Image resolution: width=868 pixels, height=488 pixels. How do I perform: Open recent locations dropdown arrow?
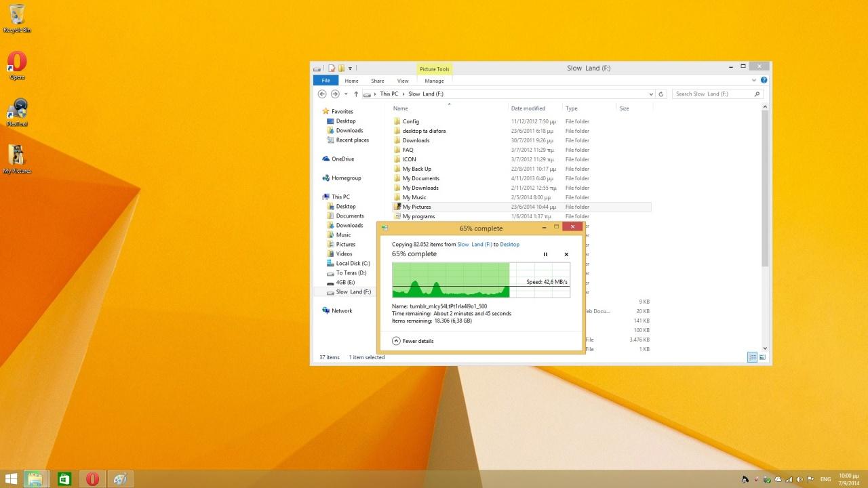(x=346, y=94)
